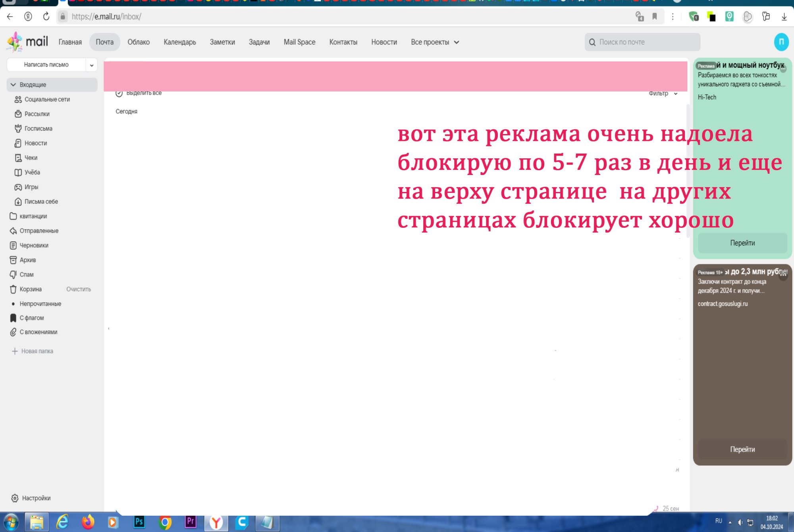Select the С флагом filter
794x532 pixels.
pos(31,317)
